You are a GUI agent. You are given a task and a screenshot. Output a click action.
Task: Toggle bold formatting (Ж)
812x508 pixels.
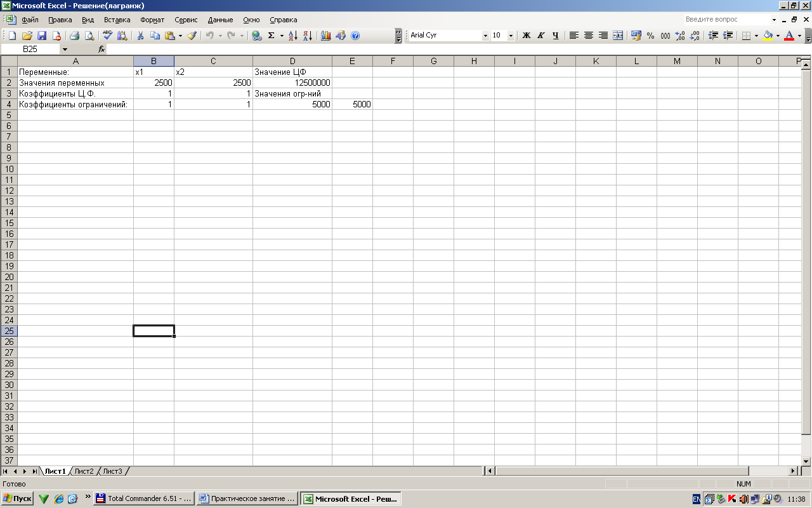526,36
